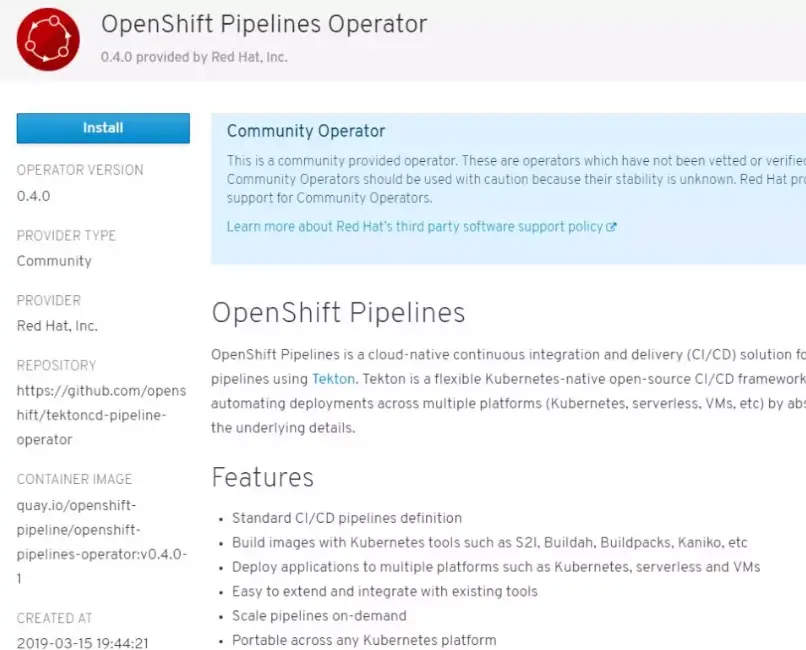
Task: Click the created timestamp 2019-03-15 19:44:21
Action: tap(82, 643)
